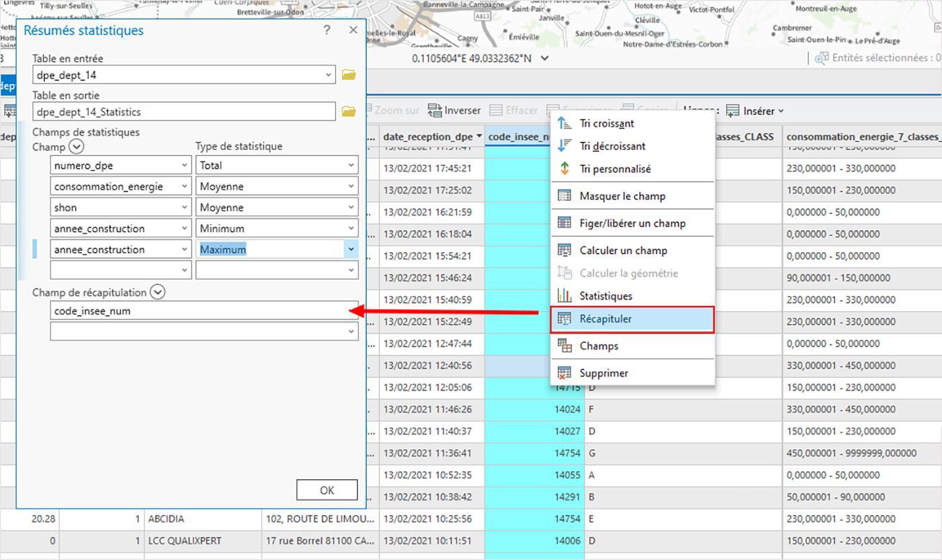Edit the Table en sortie field
The image size is (942, 560).
coord(184,112)
